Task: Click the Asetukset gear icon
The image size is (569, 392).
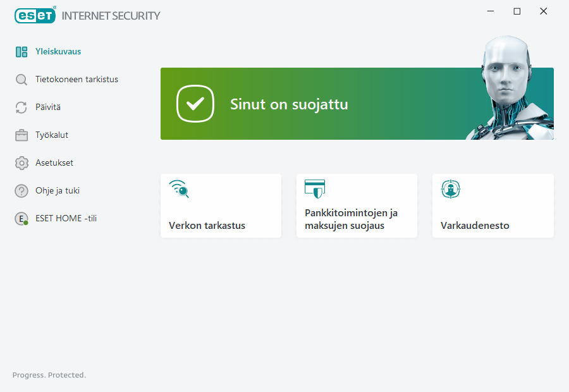Action: pos(21,163)
